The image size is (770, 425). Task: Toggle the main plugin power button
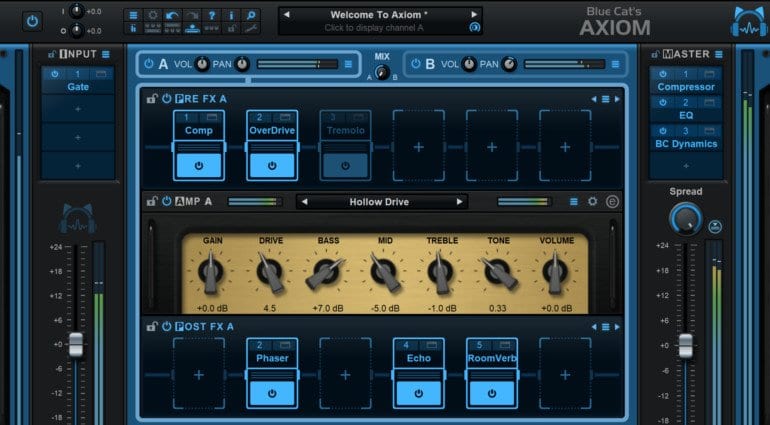point(32,21)
